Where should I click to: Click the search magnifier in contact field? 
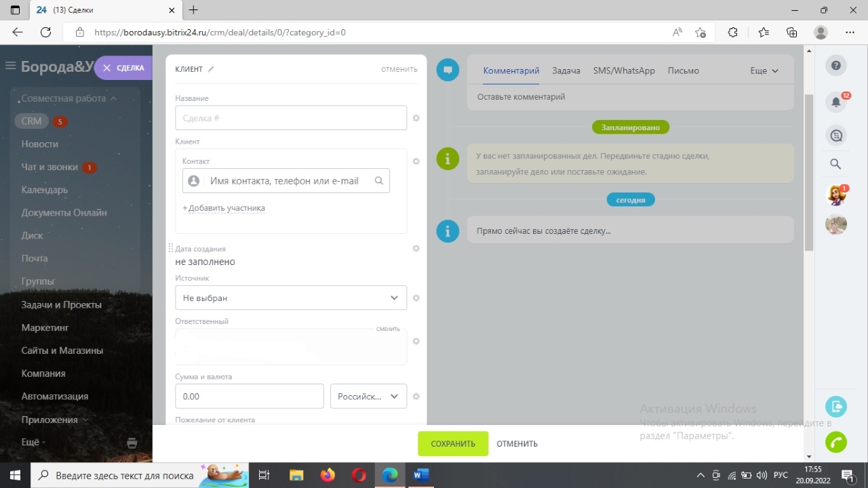click(379, 181)
